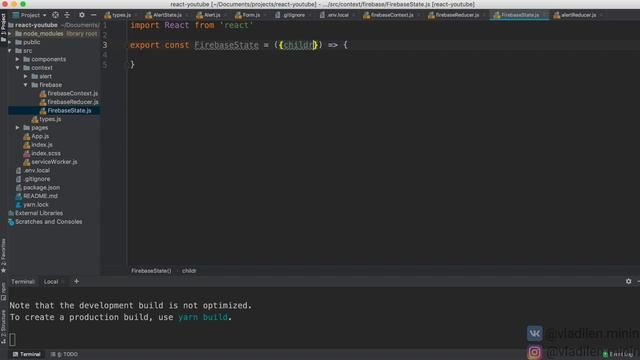Open the Project view dropdown
This screenshot has height=360, width=640.
point(30,15)
